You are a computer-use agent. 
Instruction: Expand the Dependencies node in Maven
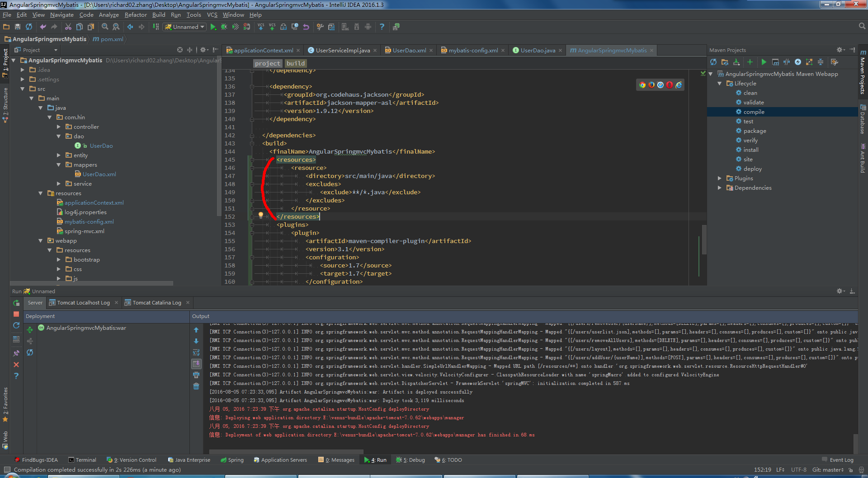(x=720, y=188)
